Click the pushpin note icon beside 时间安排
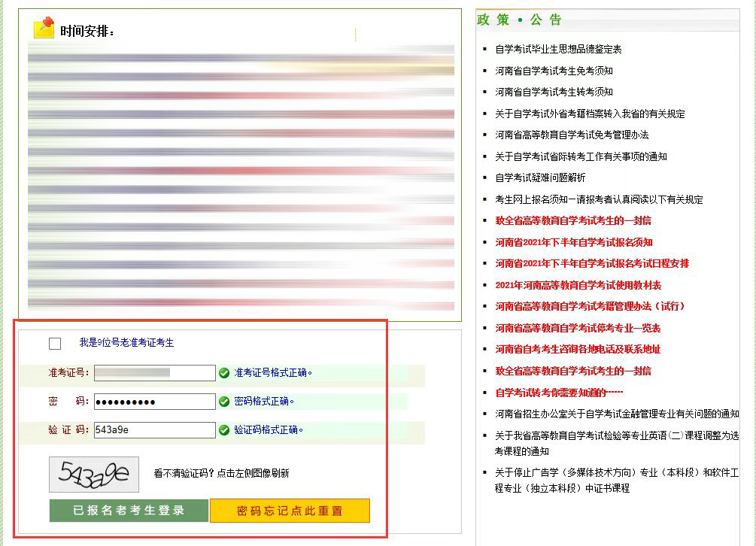The height and width of the screenshot is (546, 756). (x=44, y=29)
